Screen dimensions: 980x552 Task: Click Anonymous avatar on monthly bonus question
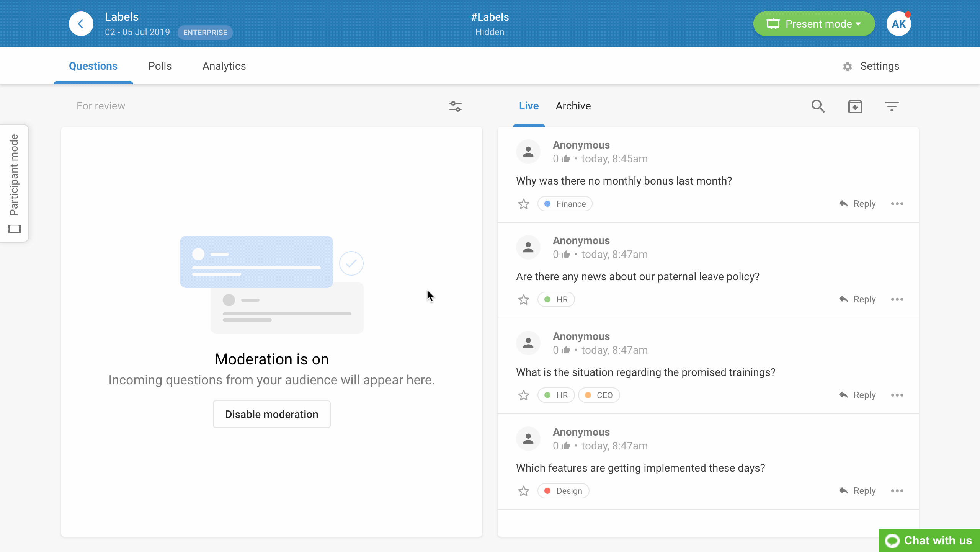(528, 152)
